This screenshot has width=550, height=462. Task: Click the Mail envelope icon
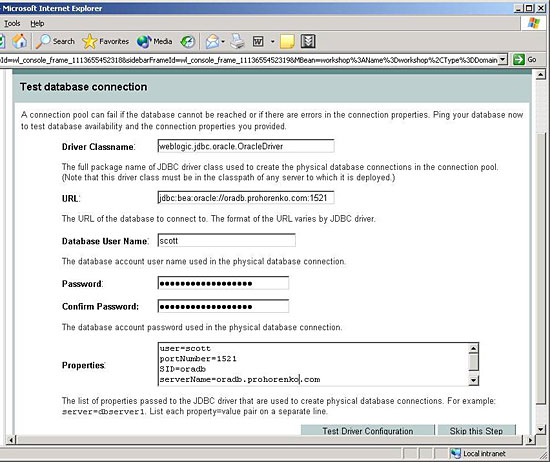coord(213,42)
